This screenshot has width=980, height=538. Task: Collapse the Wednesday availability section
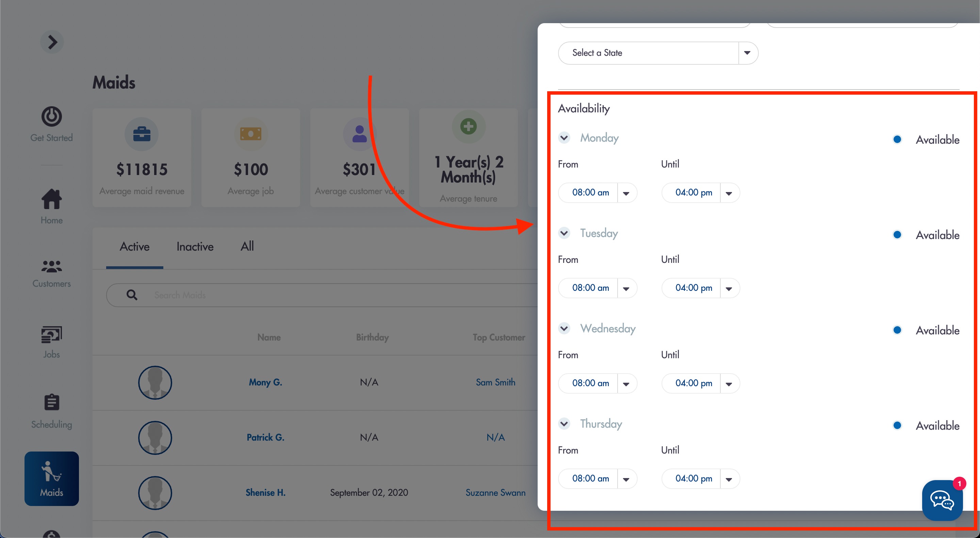tap(564, 328)
